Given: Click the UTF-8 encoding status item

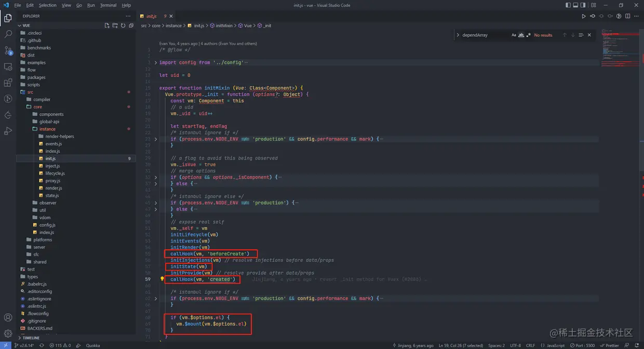Looking at the screenshot, I should 515,345.
